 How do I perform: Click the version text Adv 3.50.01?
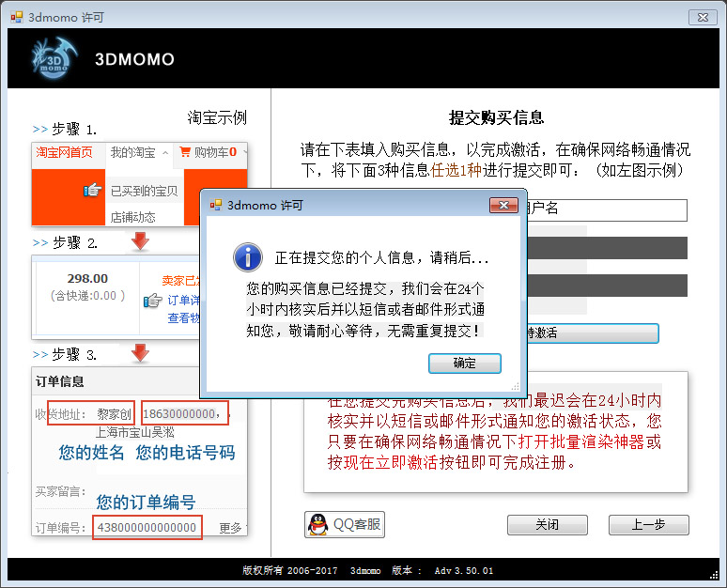464,571
